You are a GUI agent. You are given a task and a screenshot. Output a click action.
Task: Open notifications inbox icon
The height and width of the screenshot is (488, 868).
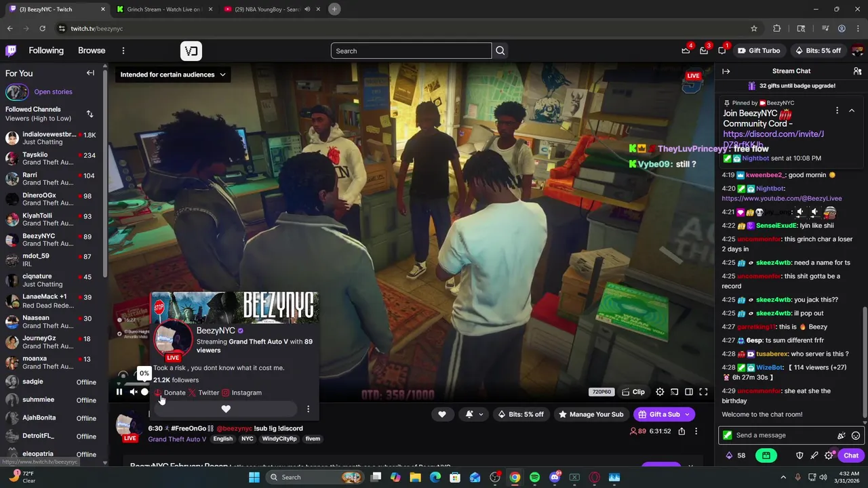(704, 51)
